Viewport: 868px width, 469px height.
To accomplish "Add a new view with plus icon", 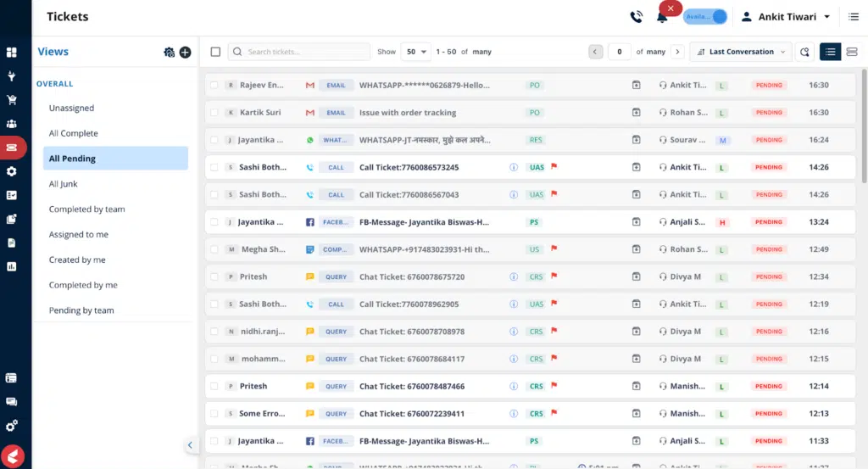I will point(186,53).
